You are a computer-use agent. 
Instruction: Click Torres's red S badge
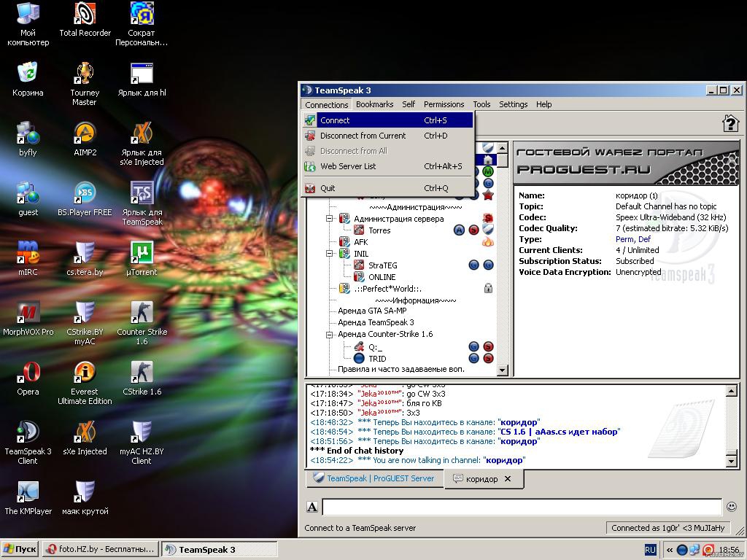tap(473, 230)
